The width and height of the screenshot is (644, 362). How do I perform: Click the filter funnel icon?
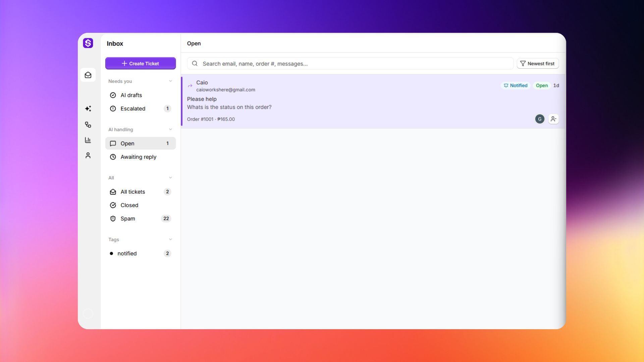point(523,64)
